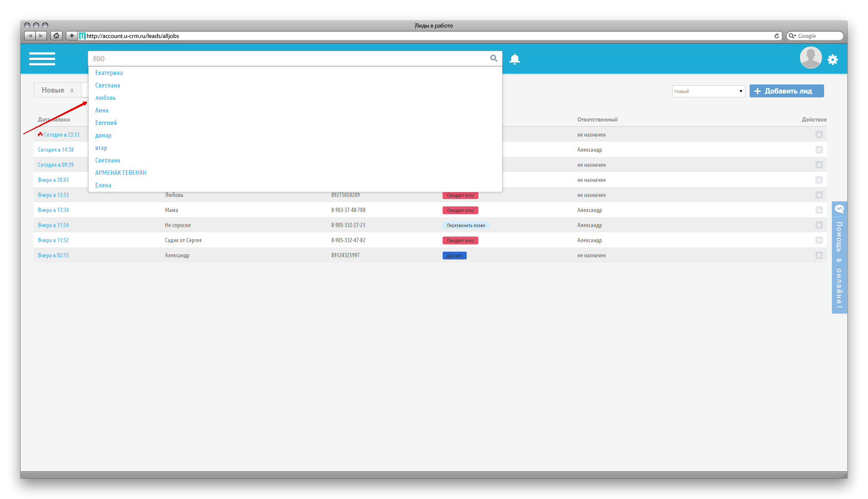Screen dimensions: 868x499
Task: Delete the Мама lead row
Action: click(819, 210)
